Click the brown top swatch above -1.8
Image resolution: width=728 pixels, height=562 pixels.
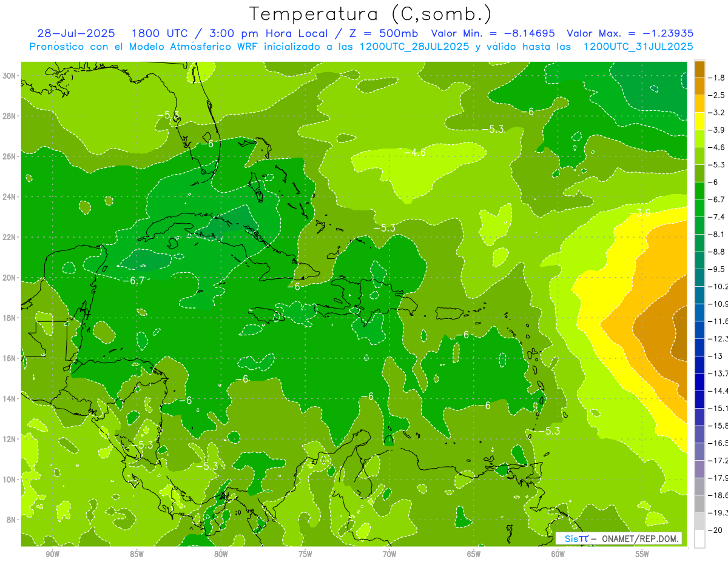[x=699, y=69]
